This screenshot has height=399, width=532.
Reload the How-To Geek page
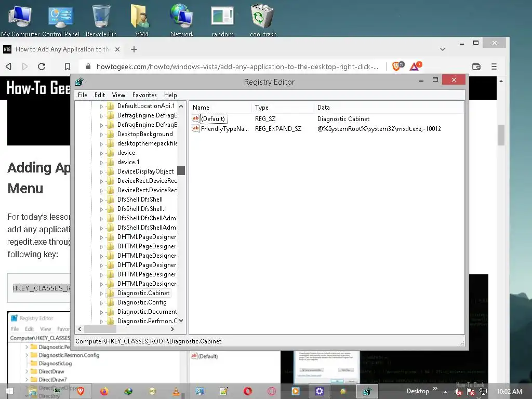click(x=42, y=66)
